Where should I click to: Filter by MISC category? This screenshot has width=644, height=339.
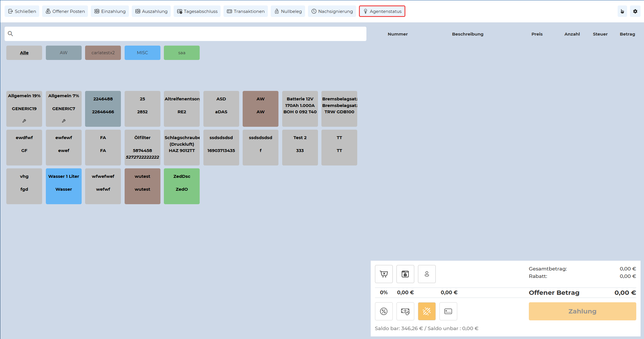pyautogui.click(x=142, y=53)
